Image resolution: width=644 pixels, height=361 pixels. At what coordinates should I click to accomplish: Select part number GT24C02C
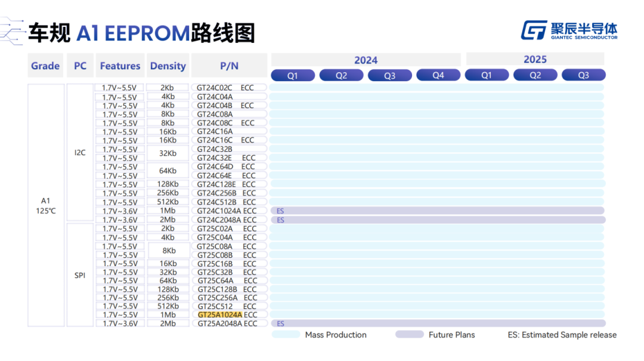(x=215, y=88)
